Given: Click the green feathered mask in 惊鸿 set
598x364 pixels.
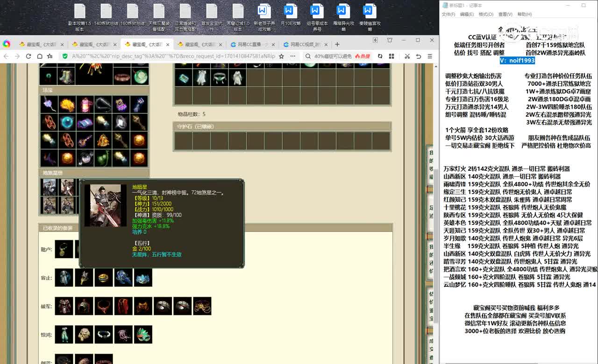Looking at the screenshot, I should [x=143, y=335].
